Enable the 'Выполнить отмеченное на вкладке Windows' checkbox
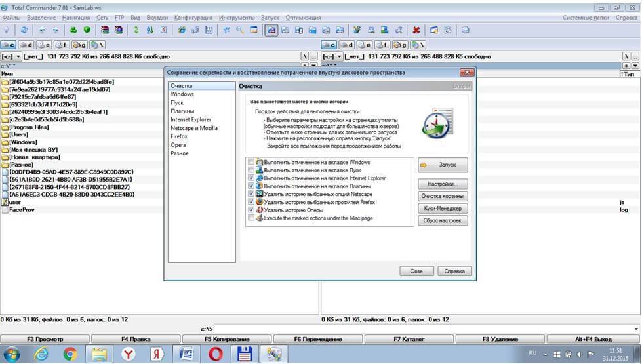 click(252, 162)
